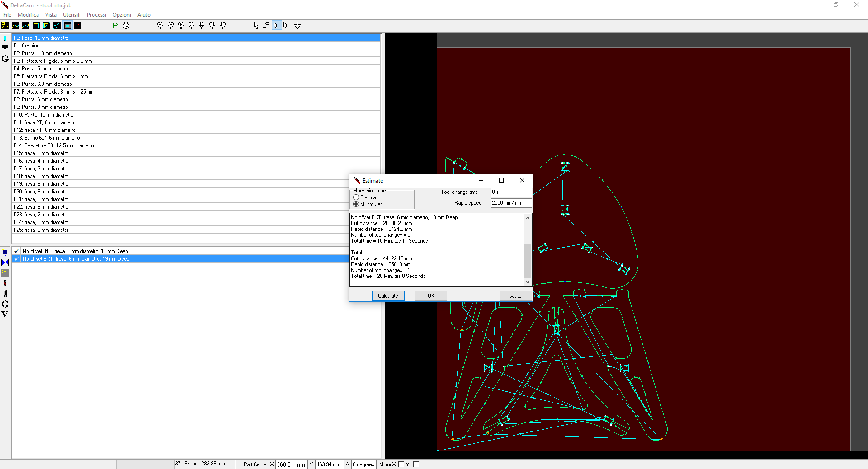Click OK in the Estimate dialog

pyautogui.click(x=431, y=296)
